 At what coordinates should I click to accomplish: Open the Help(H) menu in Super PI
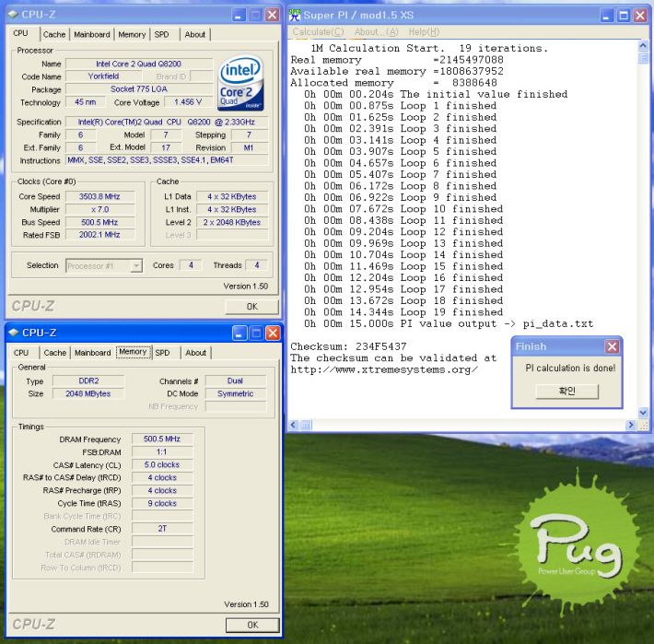coord(424,32)
